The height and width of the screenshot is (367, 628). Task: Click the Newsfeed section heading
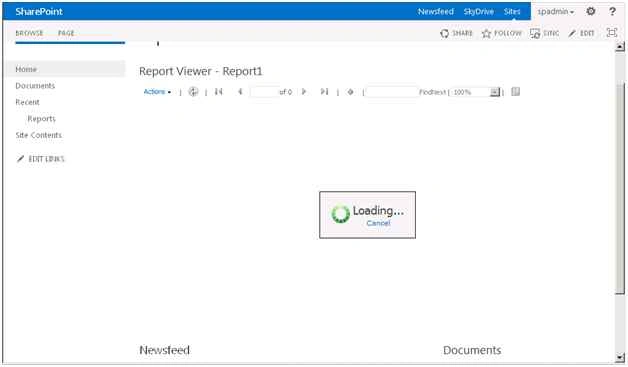[165, 350]
